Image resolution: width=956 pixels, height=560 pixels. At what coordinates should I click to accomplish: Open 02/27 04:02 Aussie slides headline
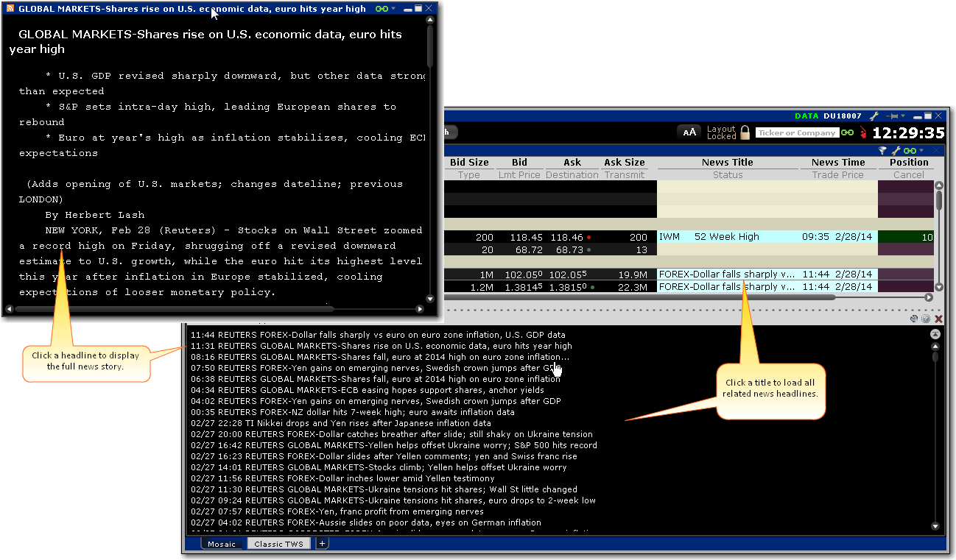click(365, 522)
